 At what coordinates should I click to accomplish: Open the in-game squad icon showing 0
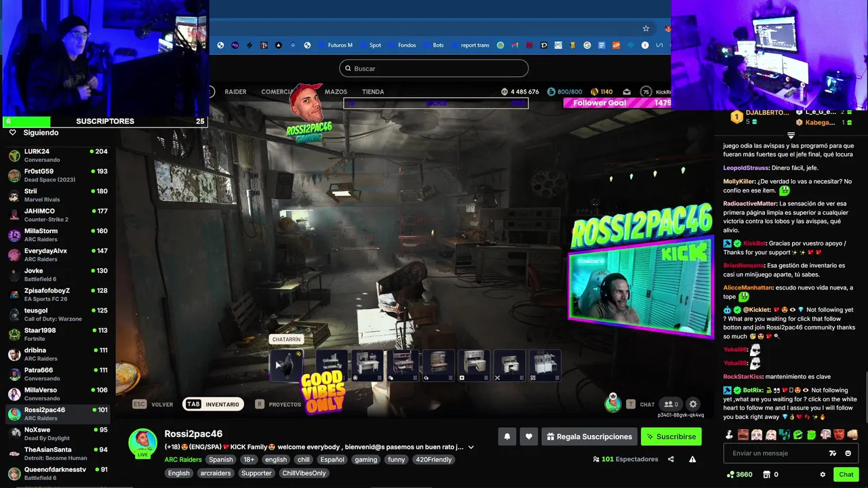(671, 404)
